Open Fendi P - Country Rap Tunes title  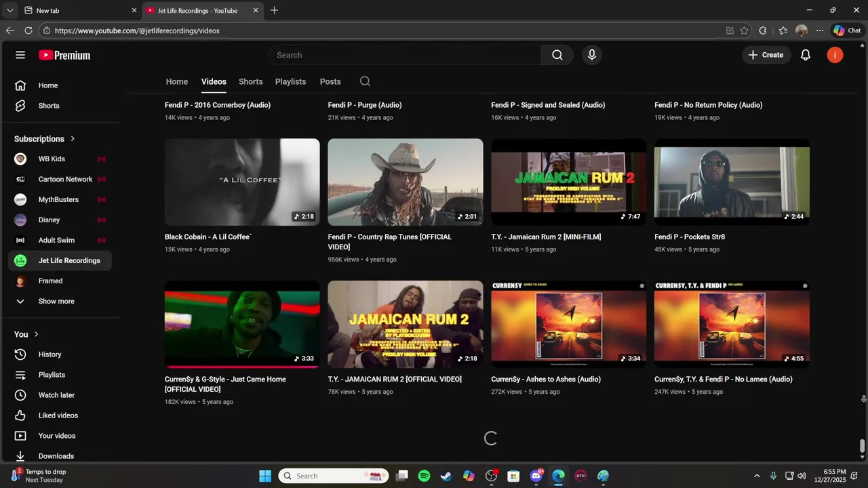(x=389, y=242)
